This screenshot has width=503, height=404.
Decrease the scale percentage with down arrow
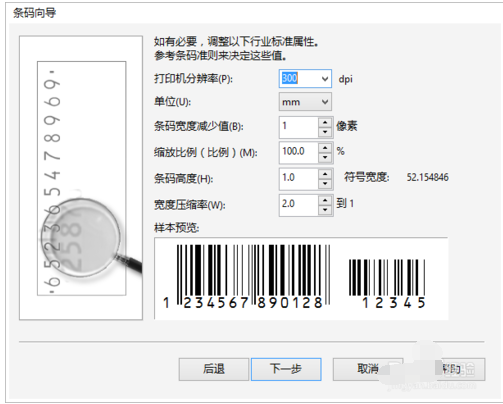click(x=325, y=157)
